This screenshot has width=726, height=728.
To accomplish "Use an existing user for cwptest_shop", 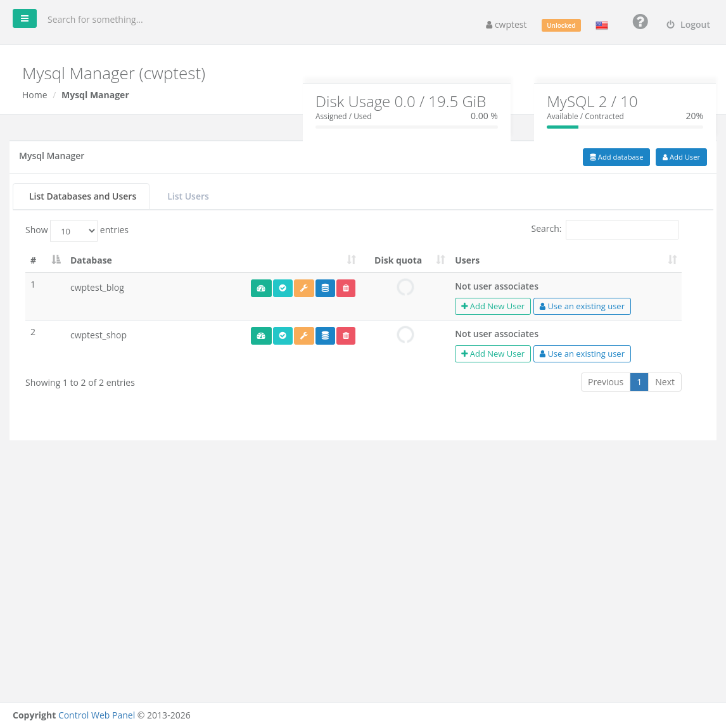I will pos(582,354).
